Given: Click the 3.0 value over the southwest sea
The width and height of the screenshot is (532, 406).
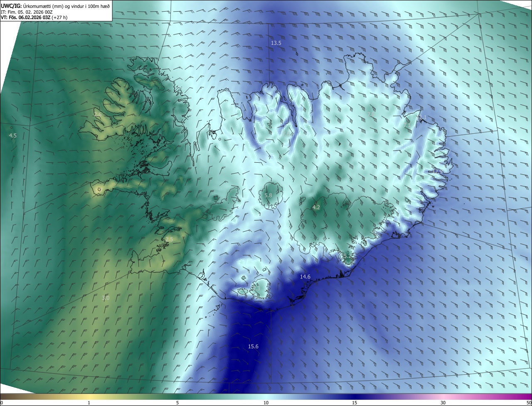Looking at the screenshot, I should click(x=106, y=298).
